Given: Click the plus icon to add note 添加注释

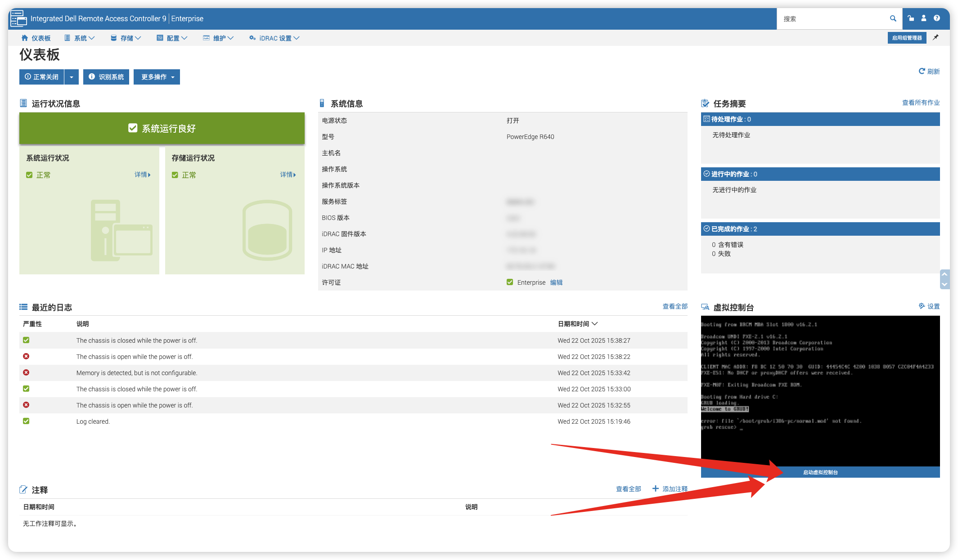Looking at the screenshot, I should point(656,488).
